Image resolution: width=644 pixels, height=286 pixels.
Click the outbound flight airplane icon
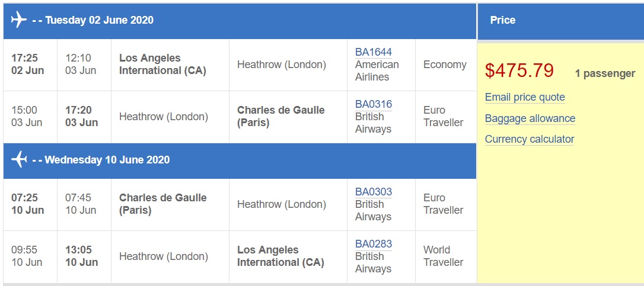pos(19,20)
